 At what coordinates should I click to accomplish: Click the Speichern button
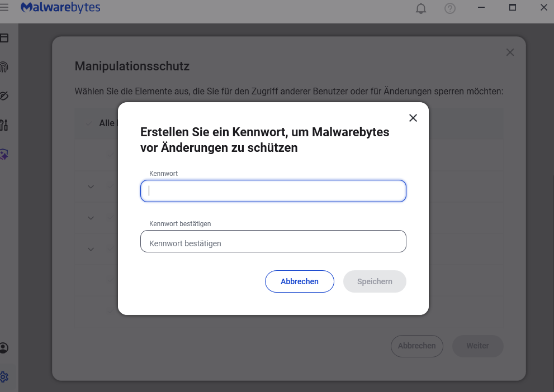[x=375, y=281]
